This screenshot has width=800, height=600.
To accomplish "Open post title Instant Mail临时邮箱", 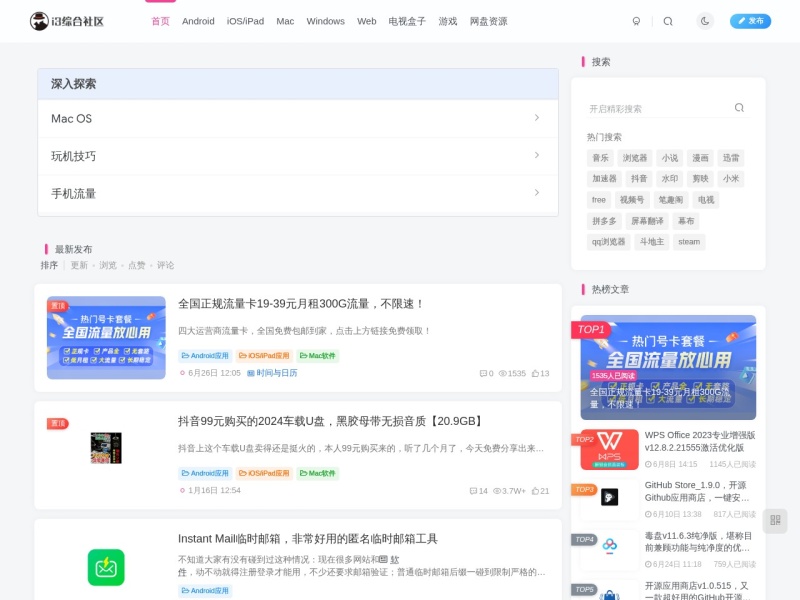I will pyautogui.click(x=308, y=539).
